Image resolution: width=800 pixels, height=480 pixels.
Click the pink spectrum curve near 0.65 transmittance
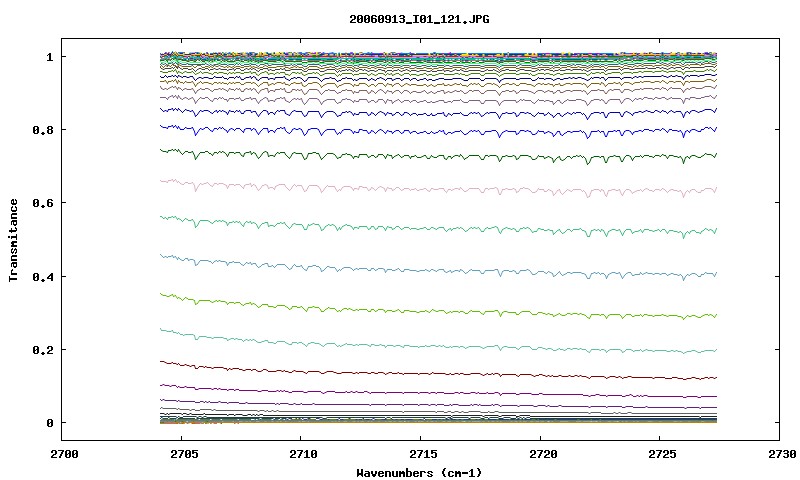(439, 189)
